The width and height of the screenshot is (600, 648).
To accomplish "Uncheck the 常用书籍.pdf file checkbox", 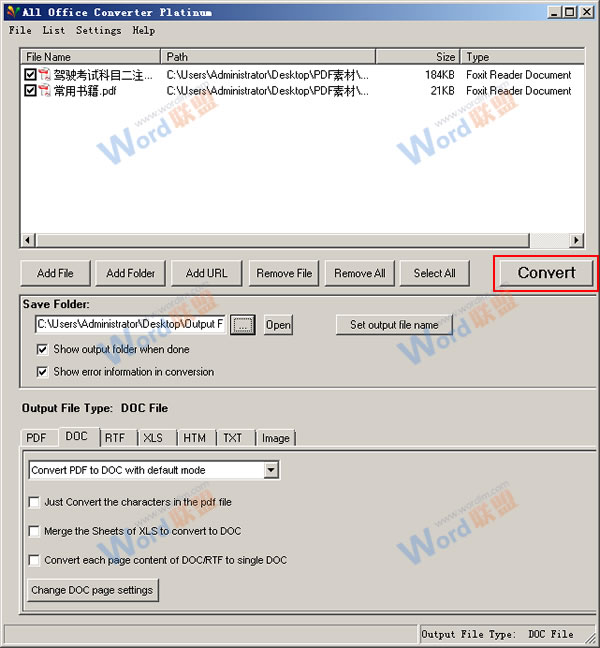I will (30, 90).
